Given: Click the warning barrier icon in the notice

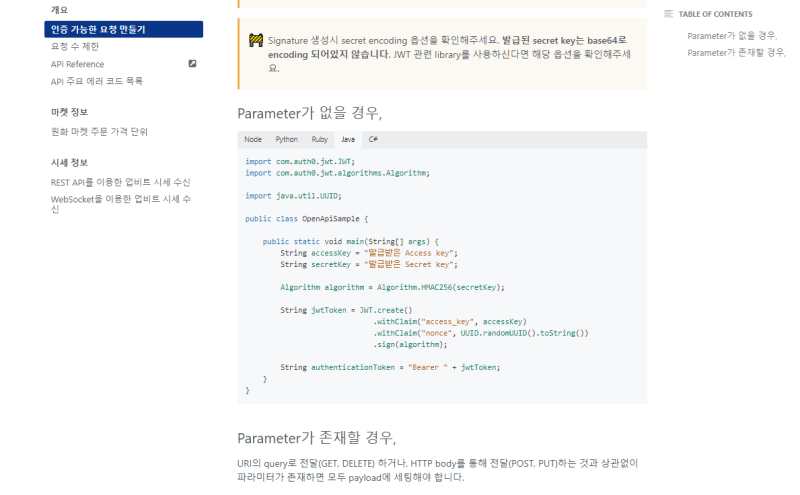Looking at the screenshot, I should pyautogui.click(x=256, y=40).
